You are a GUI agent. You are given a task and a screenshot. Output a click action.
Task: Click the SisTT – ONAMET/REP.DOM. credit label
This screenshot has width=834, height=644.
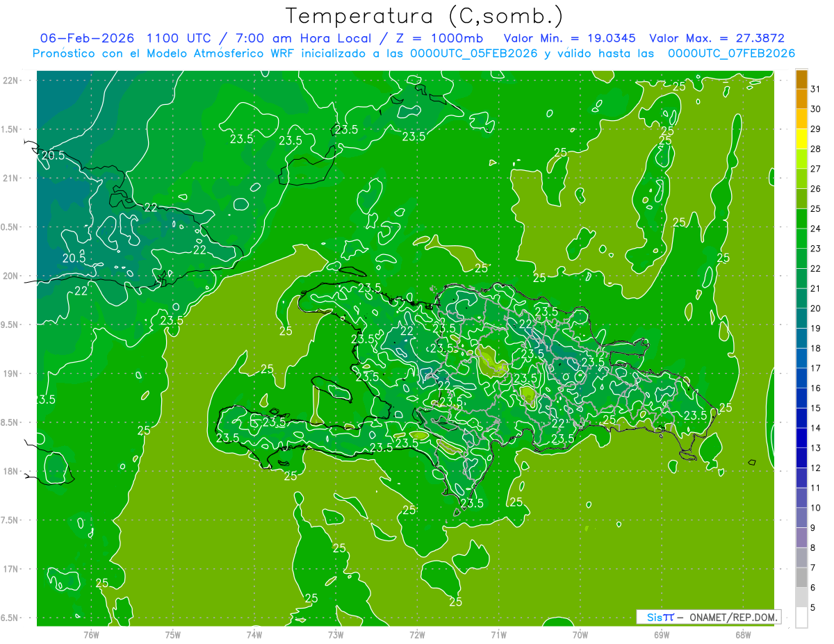tap(708, 617)
